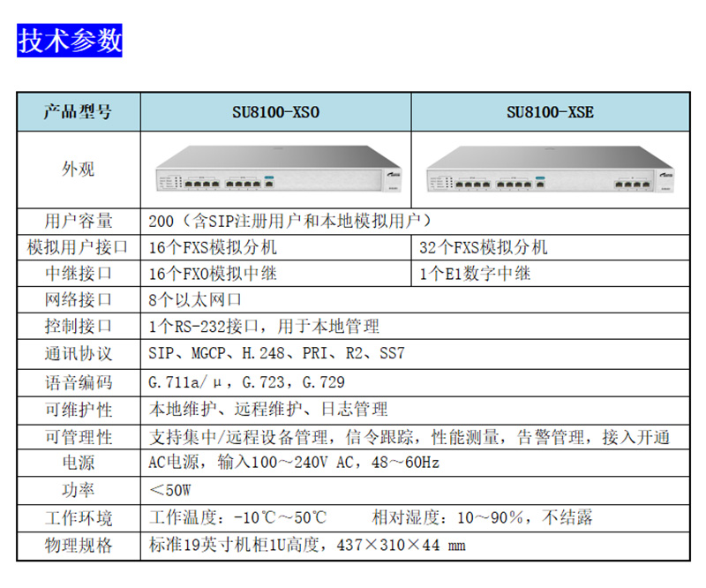
Task: Click the 通讯协议 row label
Action: 79,354
